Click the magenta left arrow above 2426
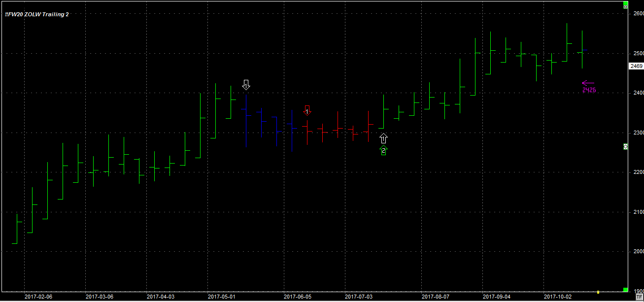This screenshot has width=644, height=302. coord(588,83)
